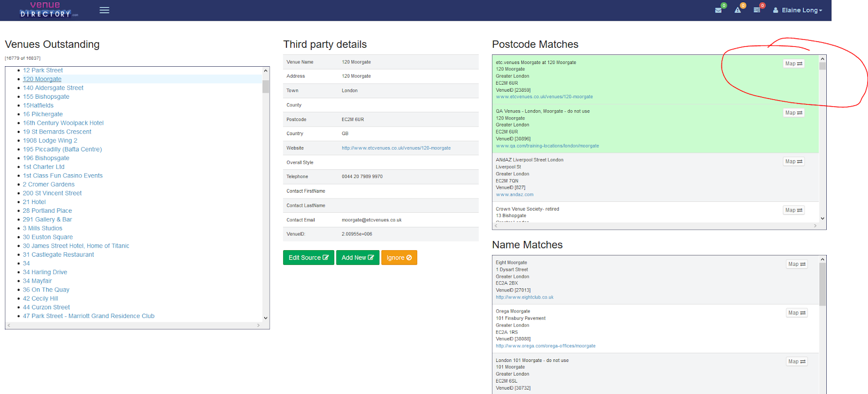Select 47 Park Street Marriott Grand Residence Club

click(x=89, y=316)
